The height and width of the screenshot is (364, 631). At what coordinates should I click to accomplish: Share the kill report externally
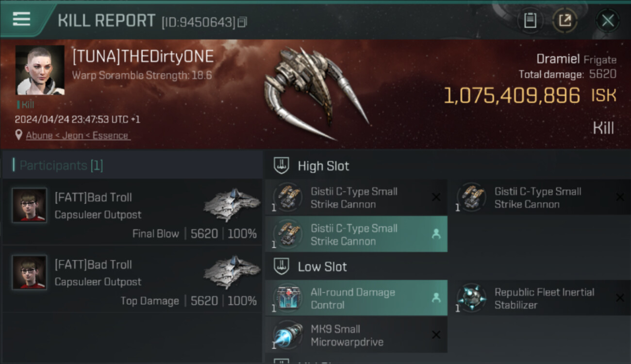[x=565, y=20]
